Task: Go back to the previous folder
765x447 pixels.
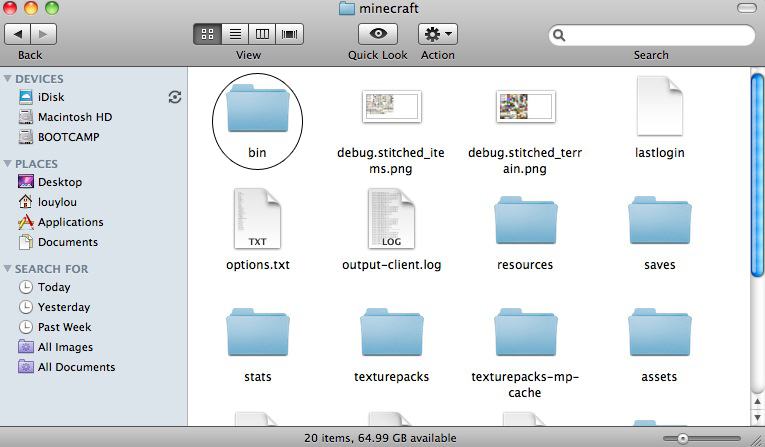Action: pos(18,34)
